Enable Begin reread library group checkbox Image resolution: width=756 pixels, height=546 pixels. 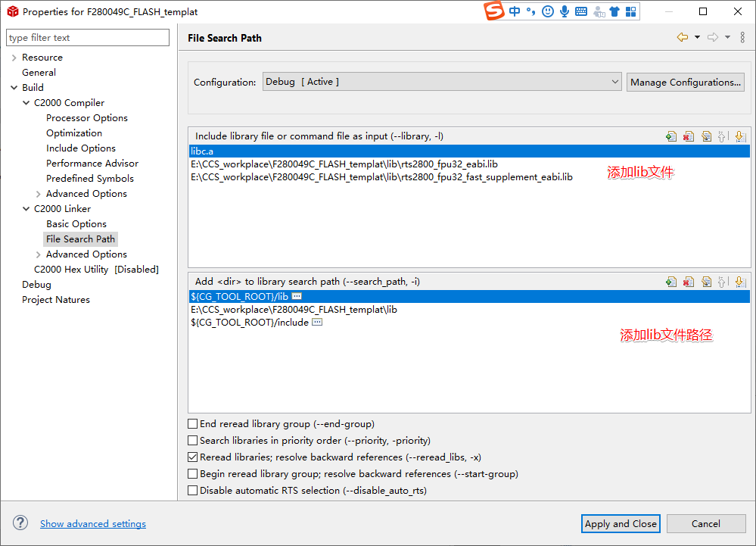192,473
